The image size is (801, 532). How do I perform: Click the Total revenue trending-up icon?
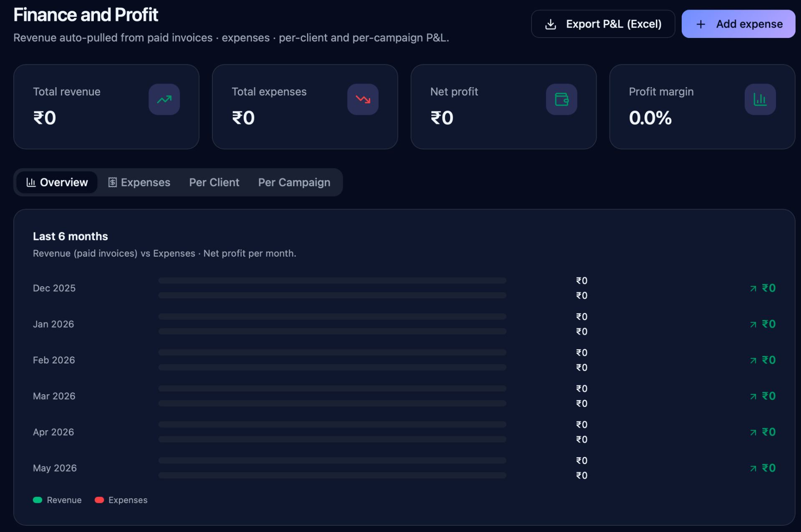click(x=164, y=99)
